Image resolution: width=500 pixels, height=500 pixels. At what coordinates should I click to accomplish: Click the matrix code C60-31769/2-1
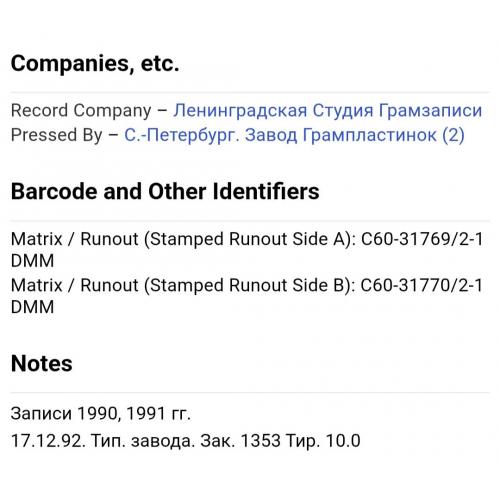coord(422,239)
